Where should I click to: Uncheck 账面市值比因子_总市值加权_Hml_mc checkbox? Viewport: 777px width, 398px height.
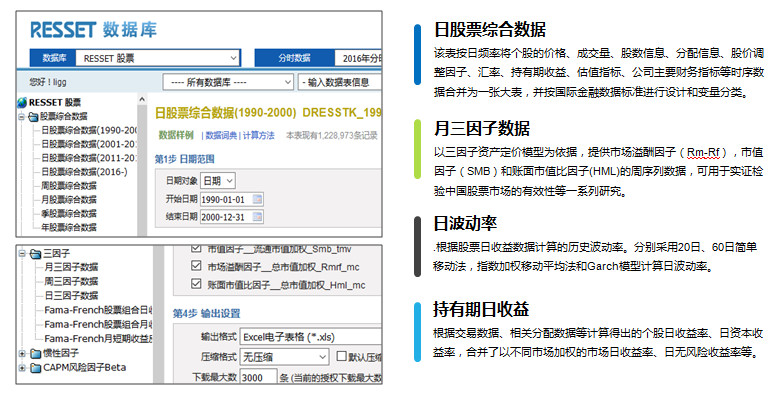196,284
